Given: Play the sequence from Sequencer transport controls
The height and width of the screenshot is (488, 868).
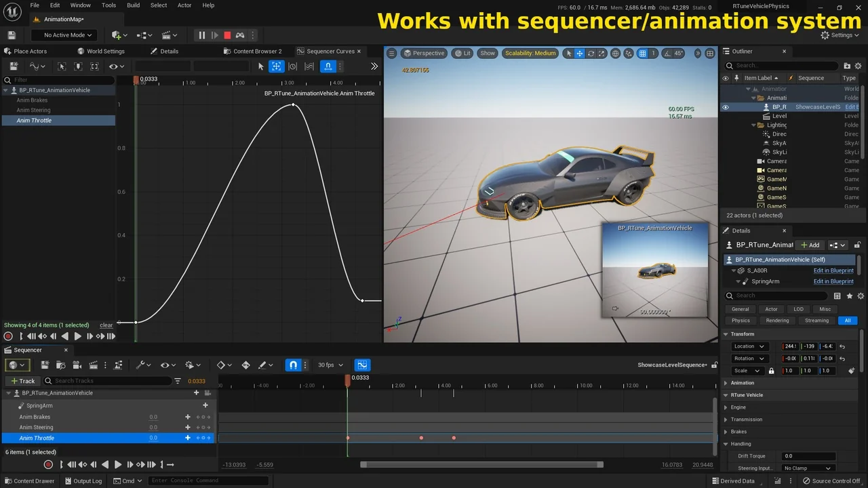Looking at the screenshot, I should [x=117, y=464].
